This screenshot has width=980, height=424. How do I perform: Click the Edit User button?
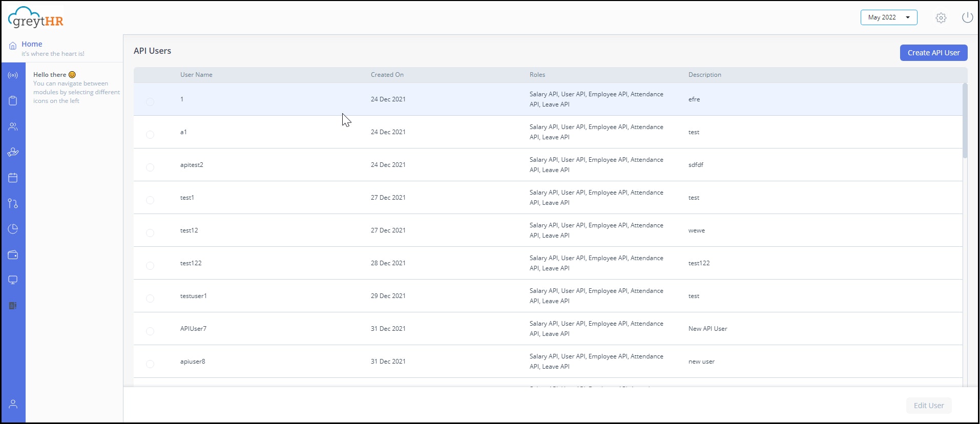[x=929, y=406]
